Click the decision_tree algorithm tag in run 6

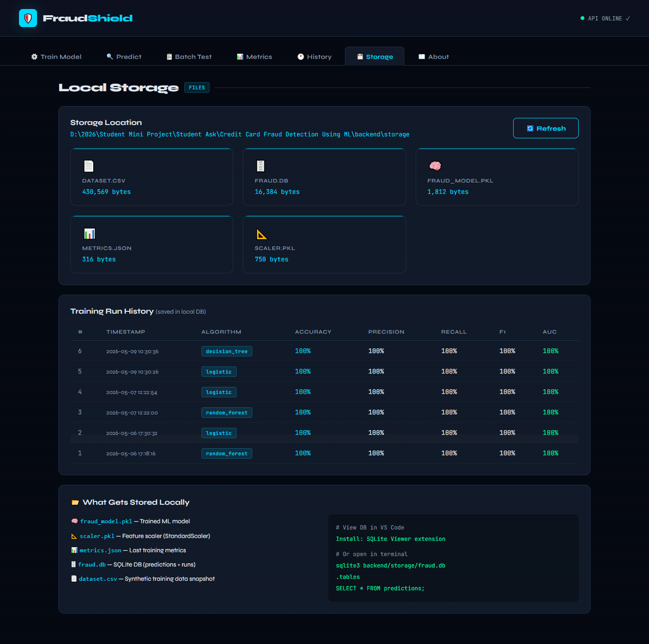click(227, 351)
